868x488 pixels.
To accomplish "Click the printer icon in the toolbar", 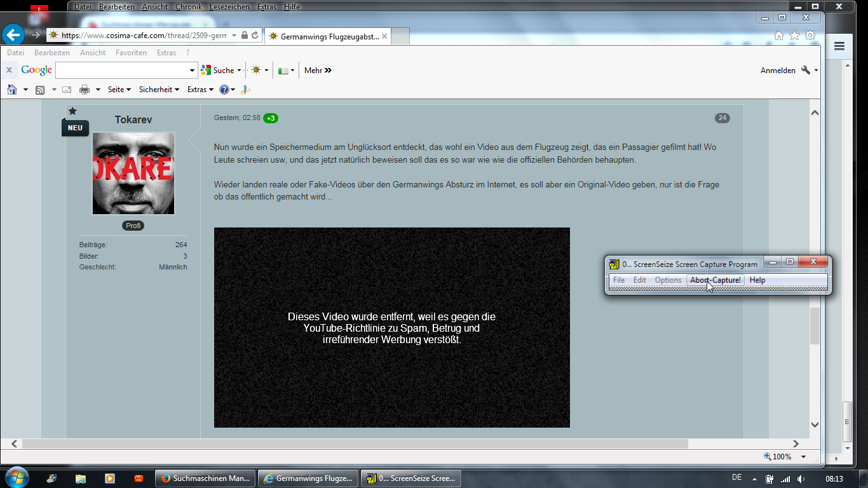I will (x=85, y=90).
